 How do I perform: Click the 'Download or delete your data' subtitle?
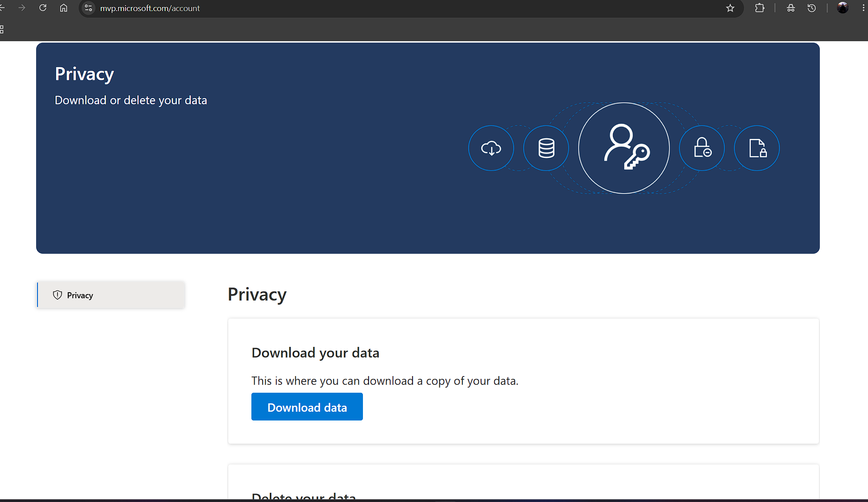click(131, 100)
